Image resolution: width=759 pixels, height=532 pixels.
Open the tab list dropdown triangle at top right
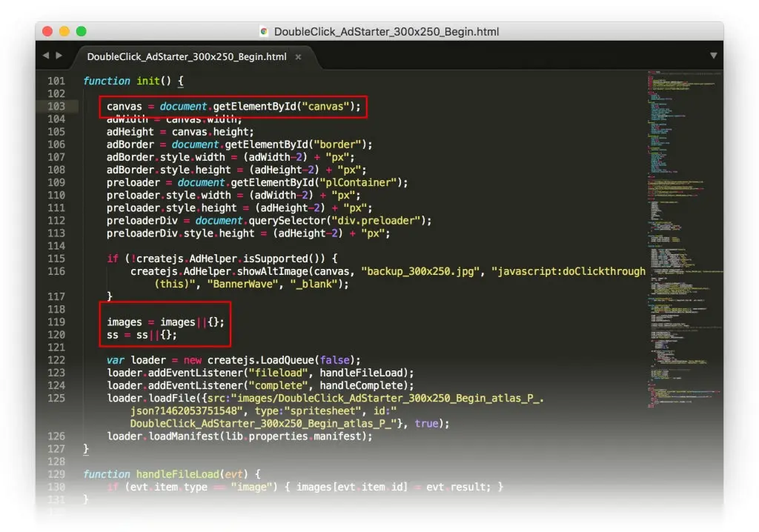coord(713,55)
